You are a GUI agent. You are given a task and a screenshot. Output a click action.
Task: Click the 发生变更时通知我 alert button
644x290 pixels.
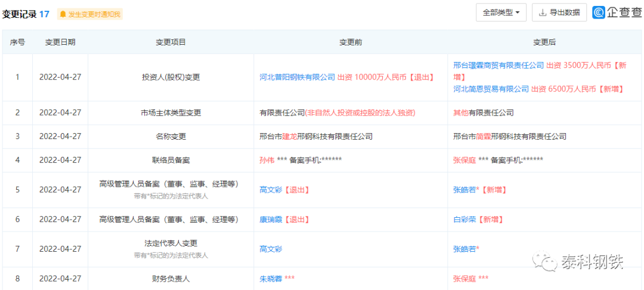[x=90, y=14]
